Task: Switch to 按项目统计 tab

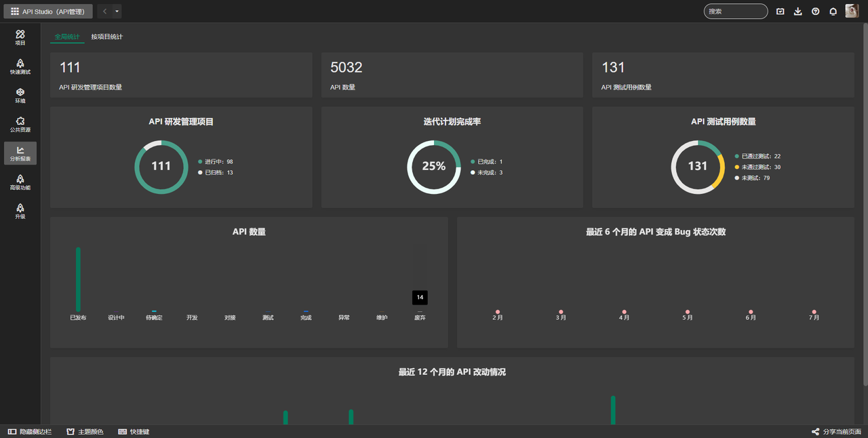Action: 107,37
